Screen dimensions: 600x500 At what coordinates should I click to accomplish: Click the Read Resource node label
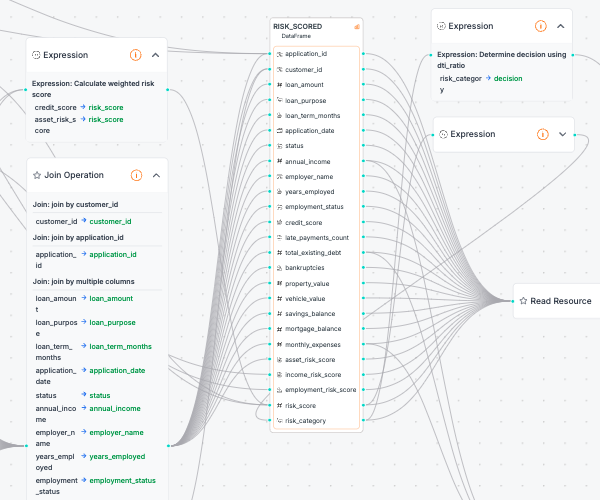click(561, 301)
